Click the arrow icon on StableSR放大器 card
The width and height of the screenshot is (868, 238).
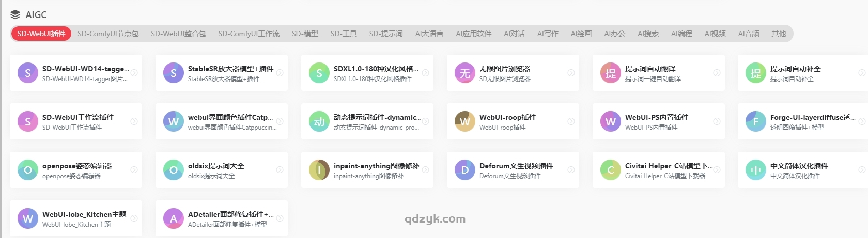(280, 73)
